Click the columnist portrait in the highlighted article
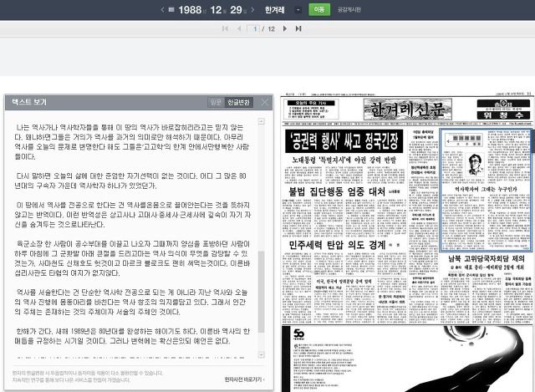The width and height of the screenshot is (535, 392). 475,165
